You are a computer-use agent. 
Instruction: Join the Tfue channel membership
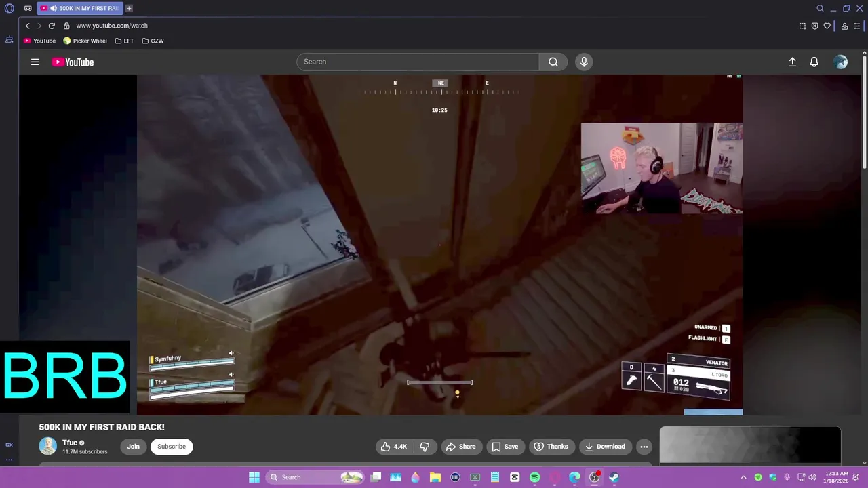pos(133,446)
